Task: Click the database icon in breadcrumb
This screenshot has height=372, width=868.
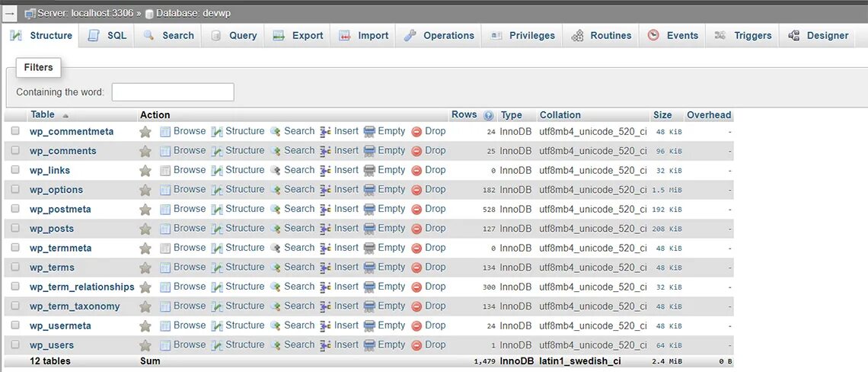Action: tap(149, 13)
